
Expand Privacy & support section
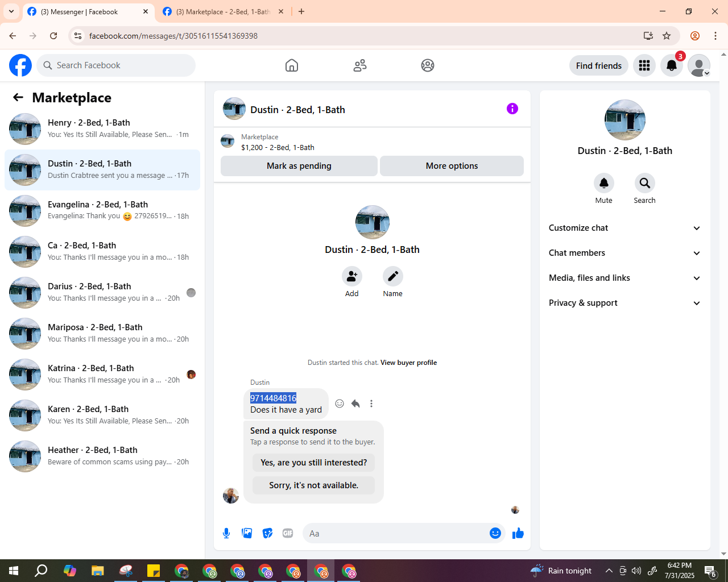pyautogui.click(x=624, y=303)
